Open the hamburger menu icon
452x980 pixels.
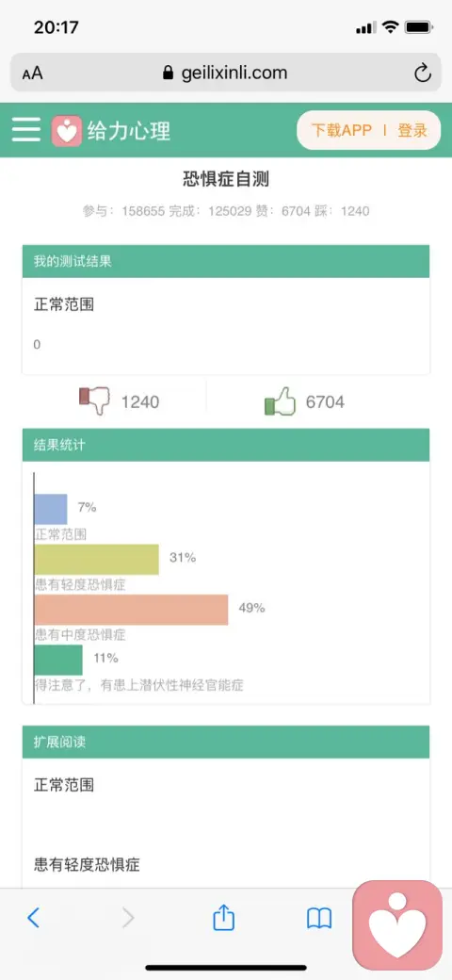coord(26,130)
